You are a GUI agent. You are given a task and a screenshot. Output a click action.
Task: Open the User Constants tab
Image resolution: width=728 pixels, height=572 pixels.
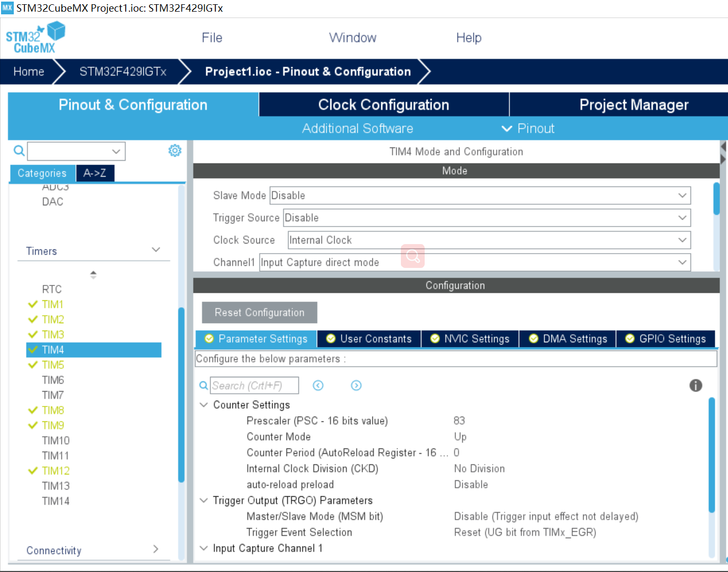[x=369, y=339]
